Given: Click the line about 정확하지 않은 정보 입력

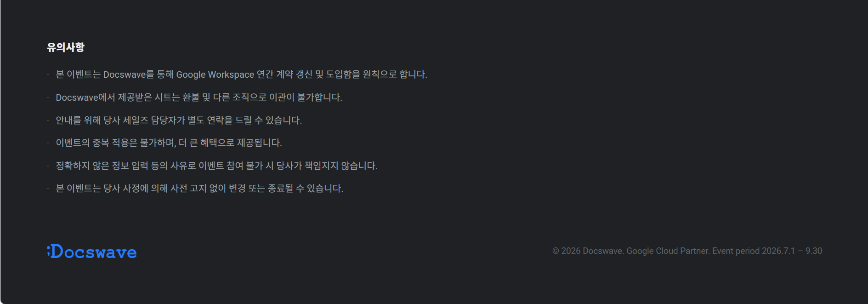Looking at the screenshot, I should [x=216, y=166].
